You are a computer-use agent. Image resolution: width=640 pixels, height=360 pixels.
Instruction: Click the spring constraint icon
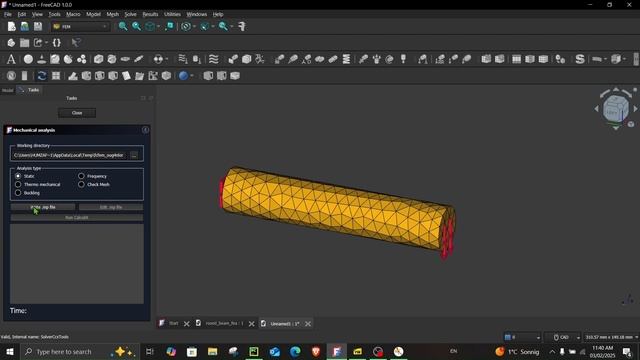[346, 59]
